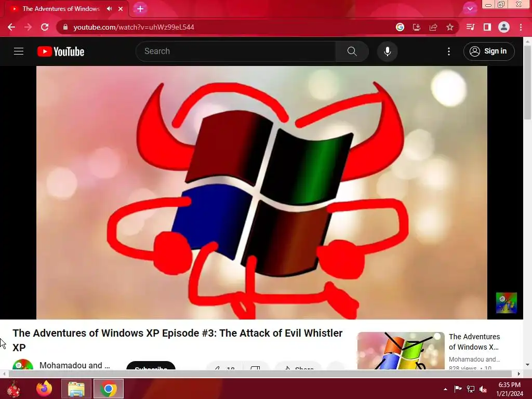The image size is (532, 399).
Task: Open the recommended Windows XP video thumbnail
Action: click(x=401, y=351)
